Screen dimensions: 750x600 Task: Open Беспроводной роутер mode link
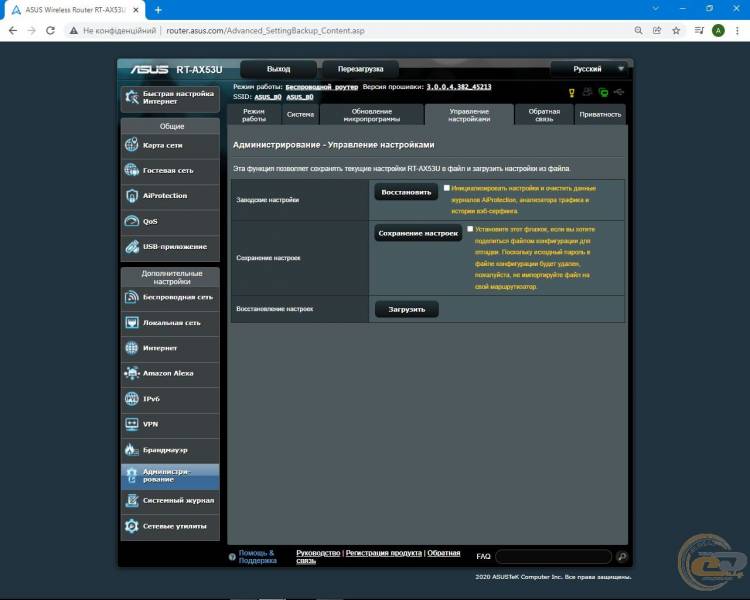[322, 87]
